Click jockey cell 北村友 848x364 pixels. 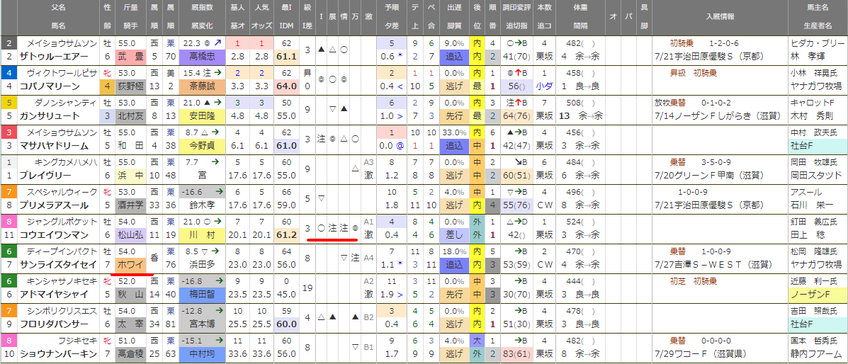pos(130,115)
